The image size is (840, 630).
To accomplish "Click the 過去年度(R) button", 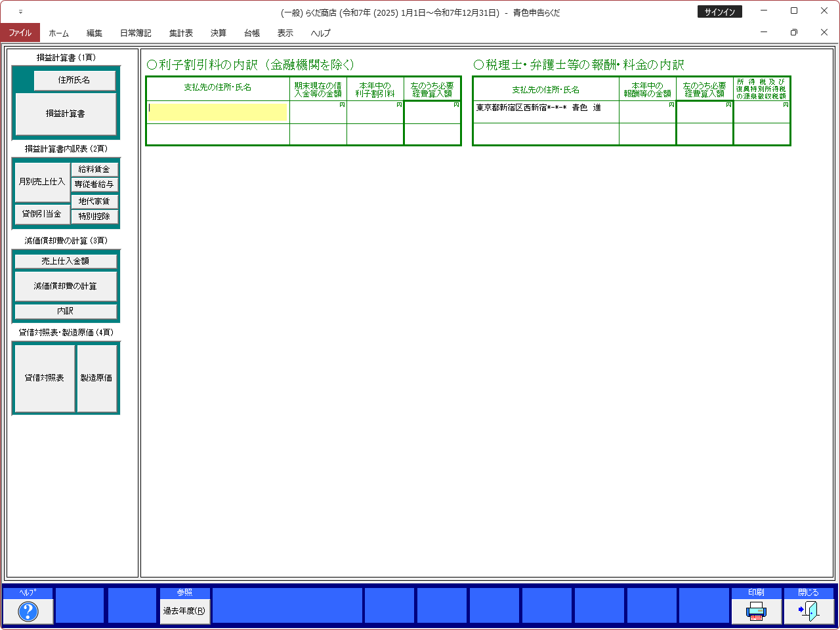I will pos(184,611).
